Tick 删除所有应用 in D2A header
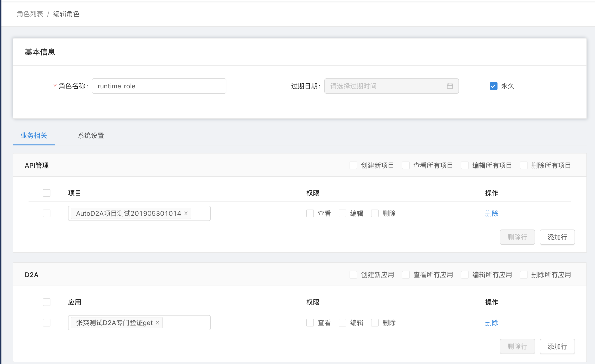 click(523, 275)
